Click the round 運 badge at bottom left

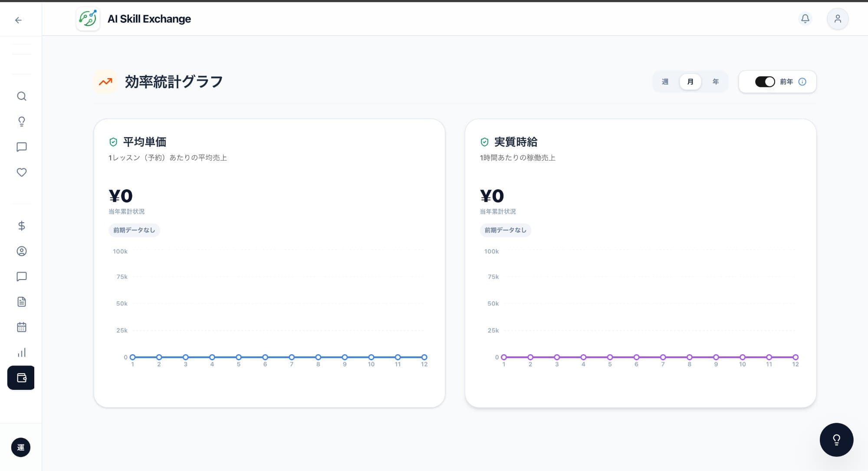[x=21, y=448]
